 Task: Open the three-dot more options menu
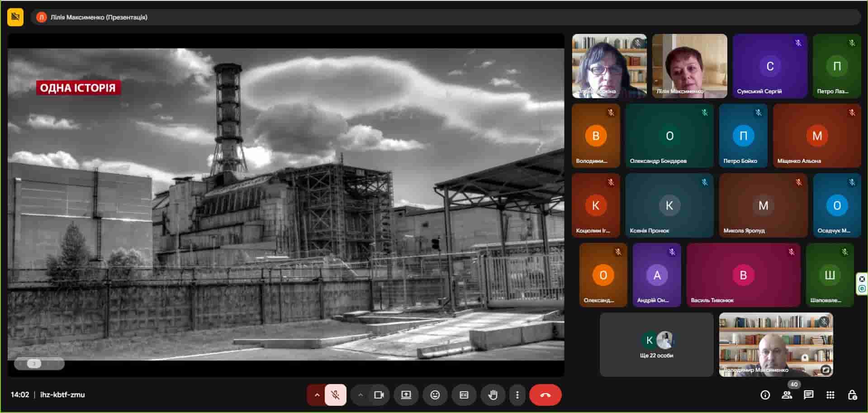point(517,395)
